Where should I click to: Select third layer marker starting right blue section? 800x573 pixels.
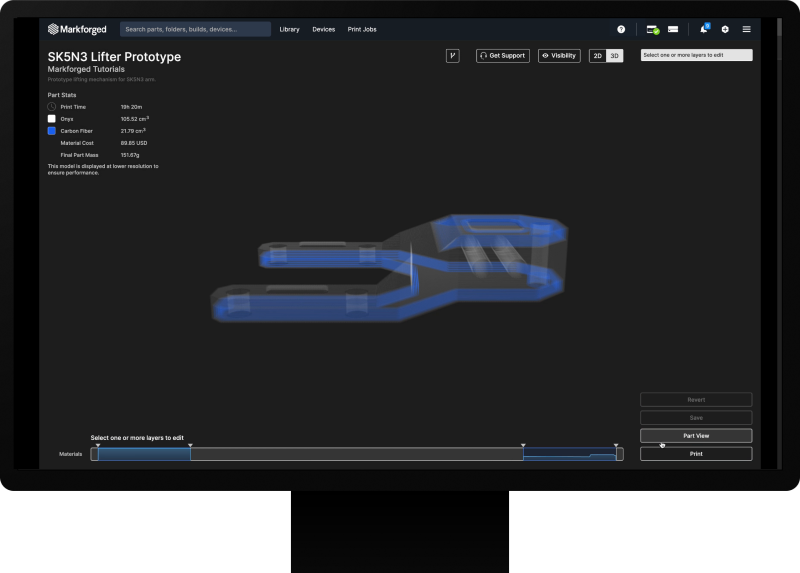[x=523, y=445]
